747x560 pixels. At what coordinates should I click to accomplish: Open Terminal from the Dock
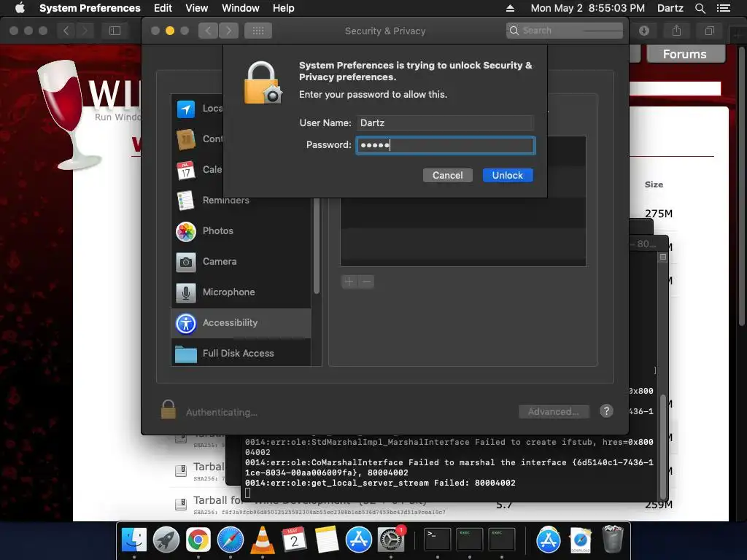pos(438,540)
